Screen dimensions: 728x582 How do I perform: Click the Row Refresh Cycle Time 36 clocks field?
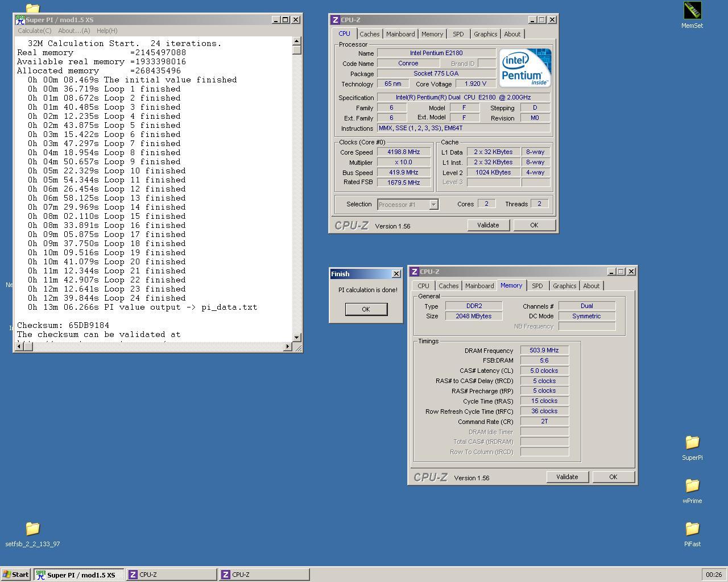(544, 411)
